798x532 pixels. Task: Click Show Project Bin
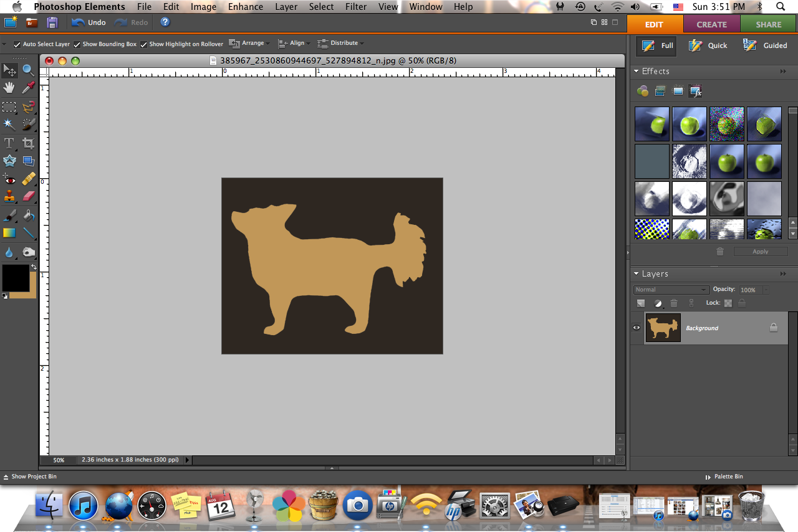point(30,477)
